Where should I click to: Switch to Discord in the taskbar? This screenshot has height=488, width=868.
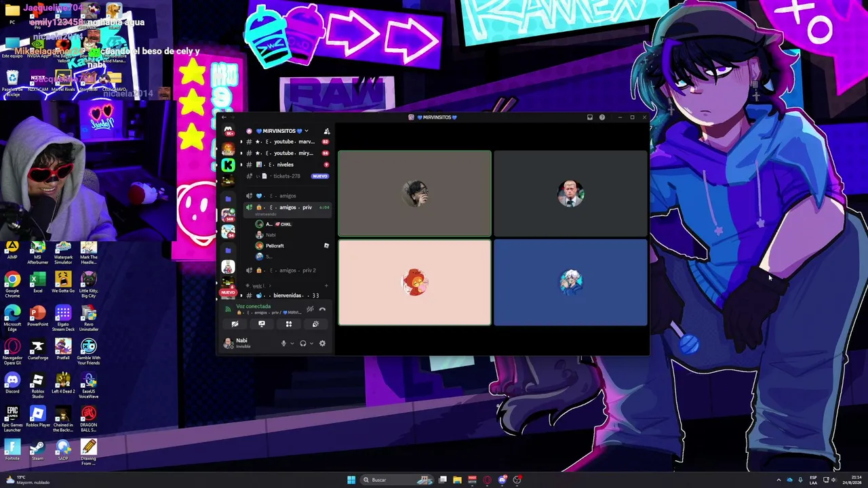point(502,480)
